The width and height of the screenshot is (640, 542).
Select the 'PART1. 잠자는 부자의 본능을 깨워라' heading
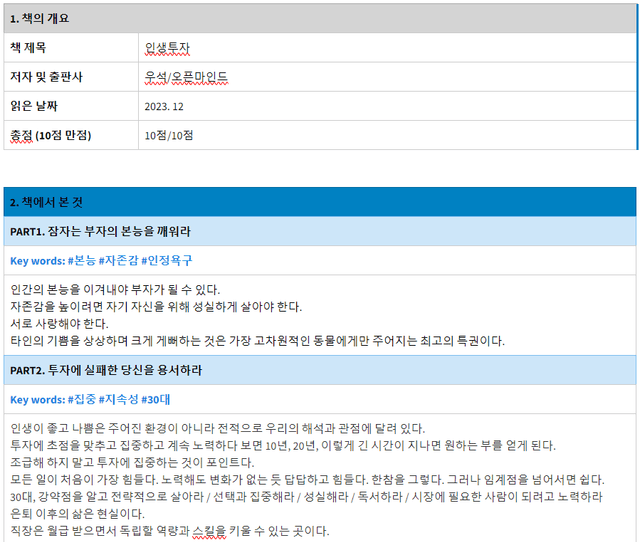320,231
